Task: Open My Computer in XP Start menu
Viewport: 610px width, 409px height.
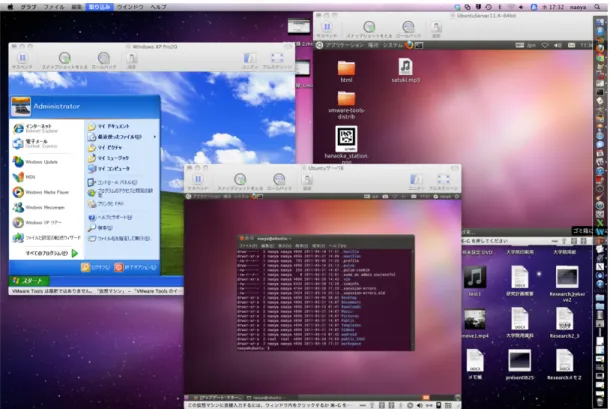Action: 109,169
